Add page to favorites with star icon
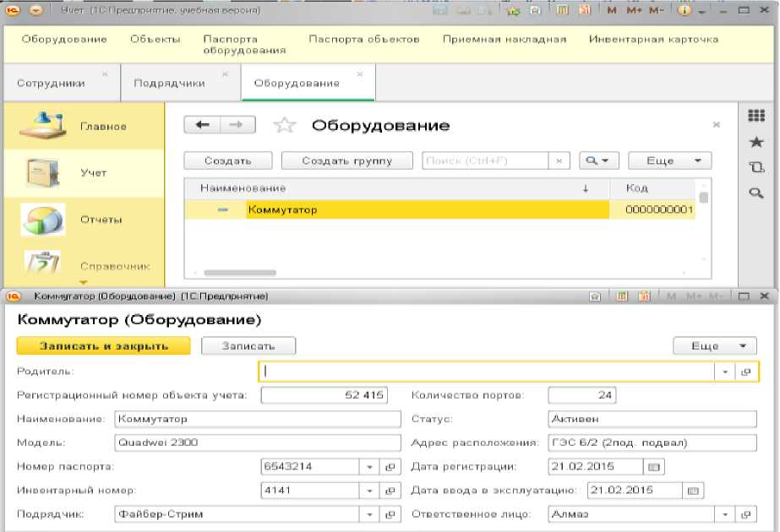The width and height of the screenshot is (780, 532). [x=285, y=126]
